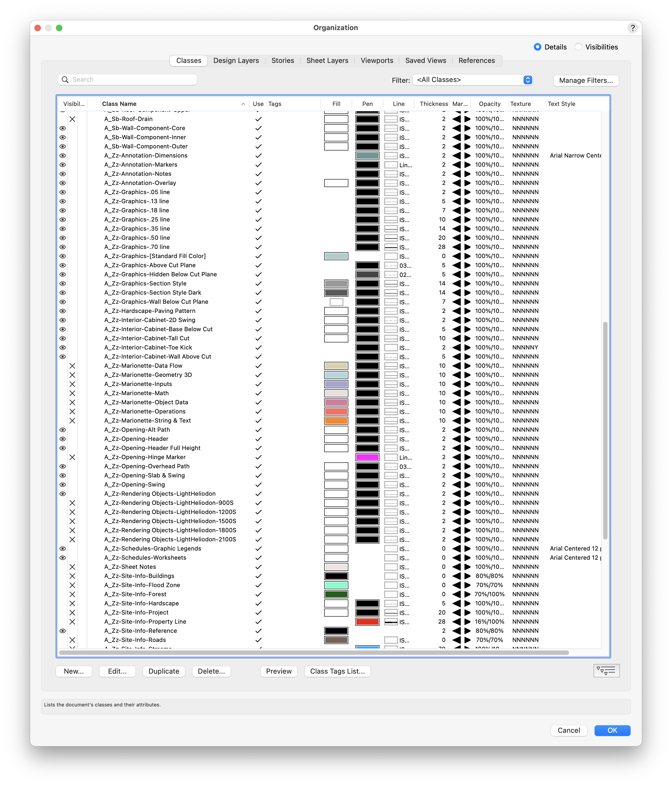The width and height of the screenshot is (672, 786).
Task: Click the start marker arrow of A_Zz-Annotation-Notes
Action: (457, 174)
